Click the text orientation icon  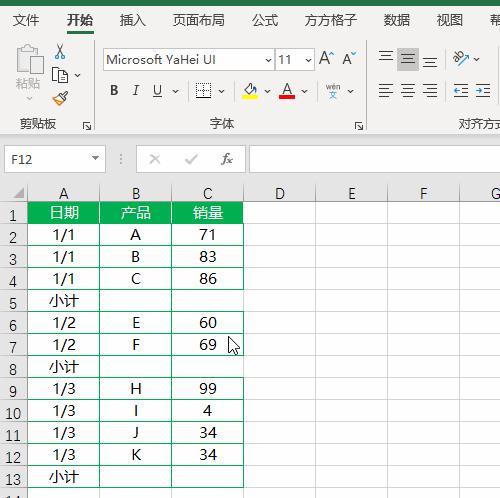pyautogui.click(x=461, y=58)
